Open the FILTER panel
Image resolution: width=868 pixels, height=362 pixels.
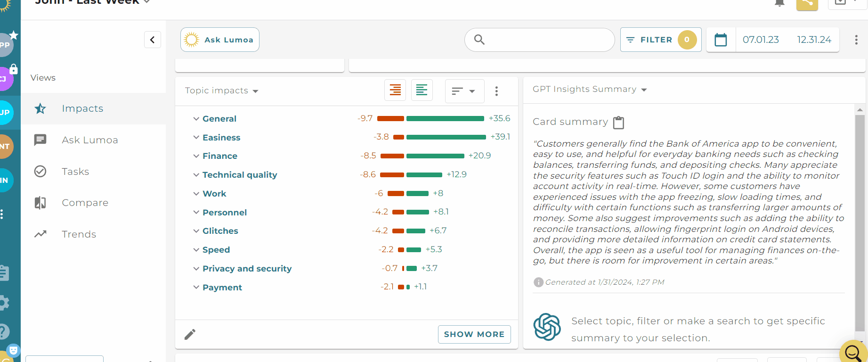coord(661,40)
